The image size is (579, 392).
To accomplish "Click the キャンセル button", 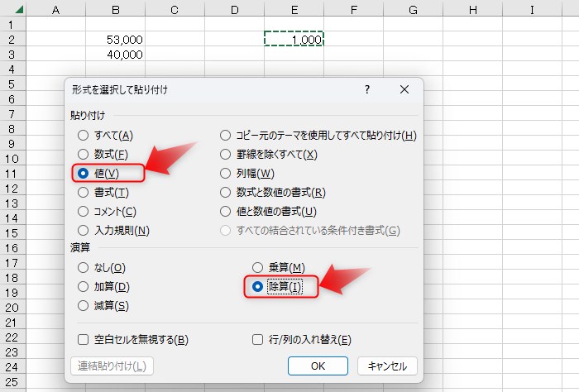I will click(387, 366).
